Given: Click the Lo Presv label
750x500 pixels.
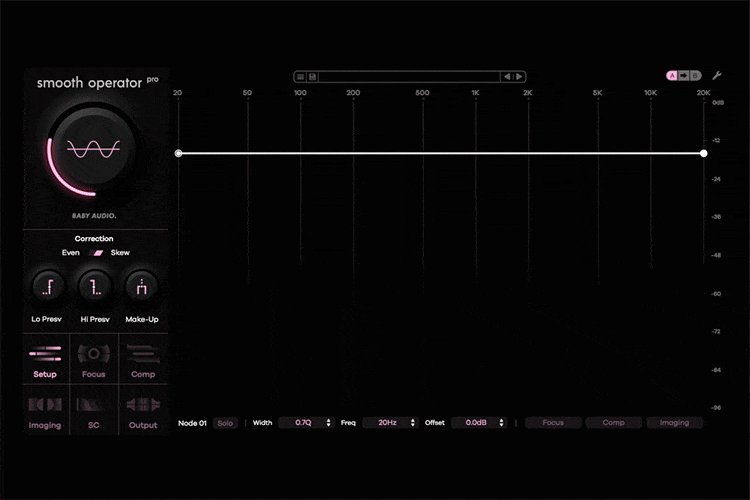Looking at the screenshot, I should coord(46,319).
